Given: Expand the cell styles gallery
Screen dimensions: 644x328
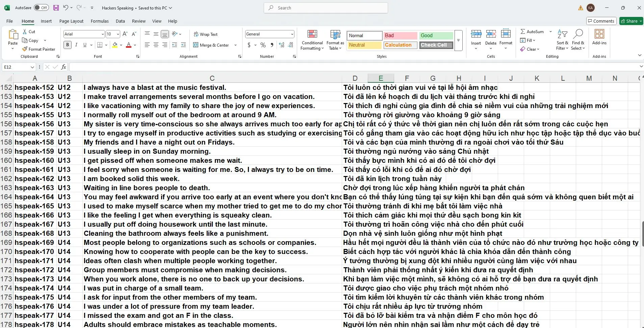Looking at the screenshot, I should pos(458,40).
